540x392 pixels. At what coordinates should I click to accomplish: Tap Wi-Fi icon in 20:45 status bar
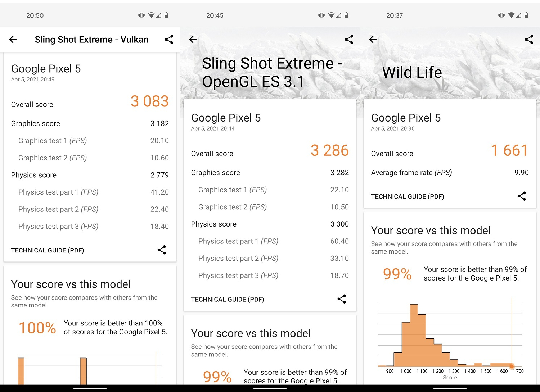point(331,15)
